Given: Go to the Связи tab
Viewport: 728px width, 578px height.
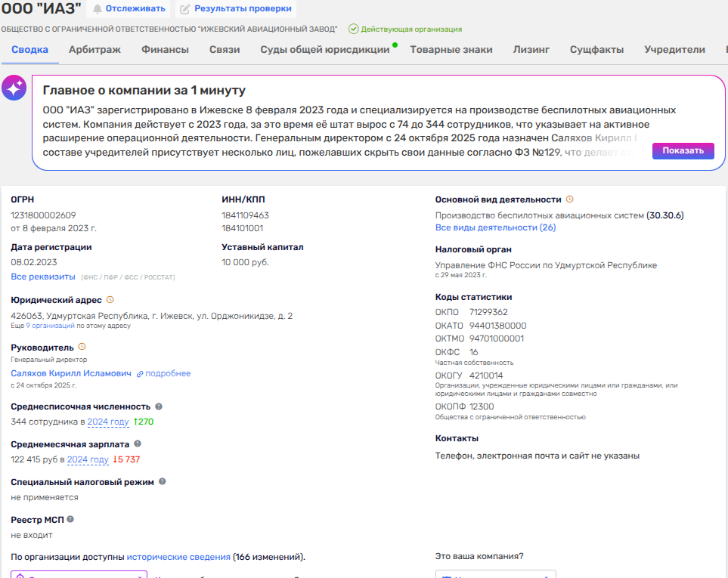Looking at the screenshot, I should tap(225, 50).
